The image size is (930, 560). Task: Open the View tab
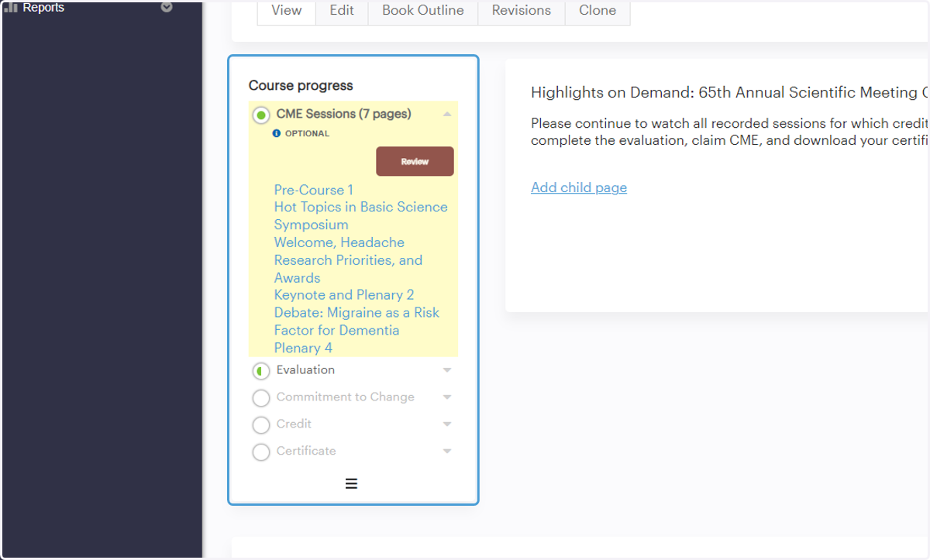pyautogui.click(x=287, y=11)
